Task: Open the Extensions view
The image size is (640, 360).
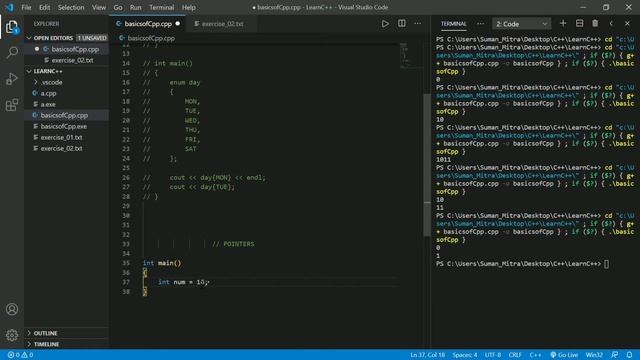Action: click(12, 105)
